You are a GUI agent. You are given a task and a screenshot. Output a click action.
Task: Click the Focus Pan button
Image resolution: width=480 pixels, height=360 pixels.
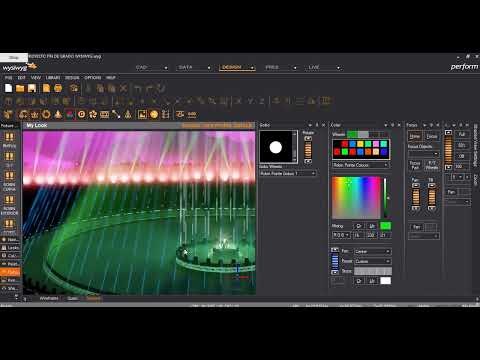415,165
